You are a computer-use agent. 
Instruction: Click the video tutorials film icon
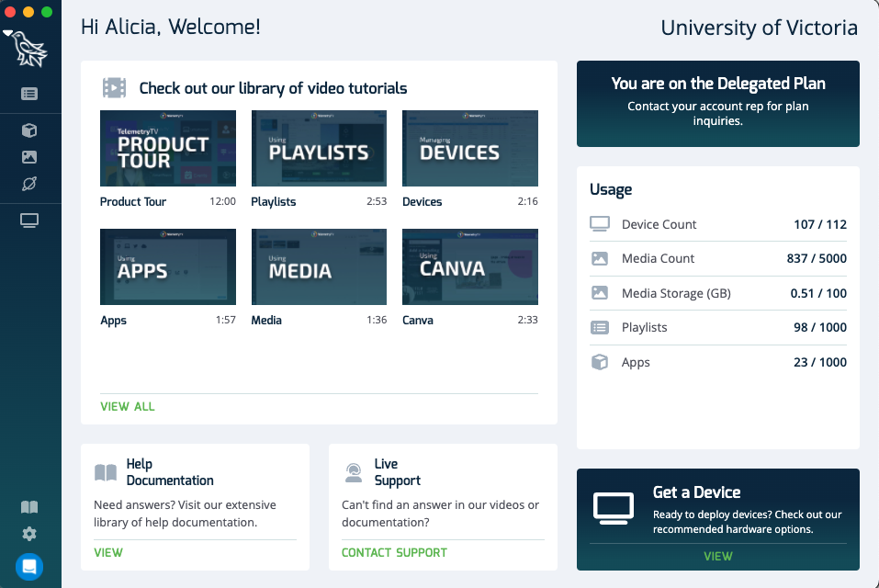pyautogui.click(x=115, y=88)
